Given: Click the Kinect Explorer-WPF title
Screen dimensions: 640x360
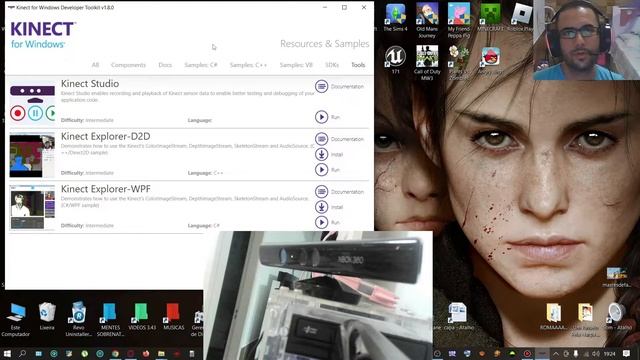Looking at the screenshot, I should (x=106, y=189).
